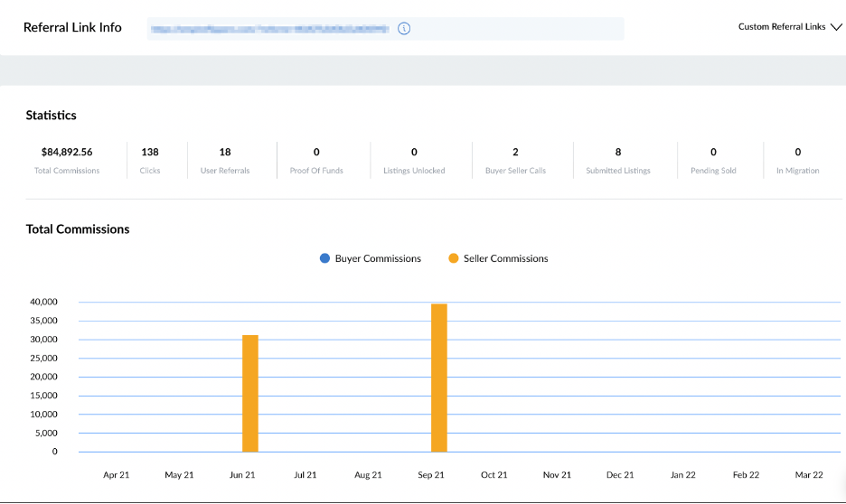This screenshot has width=846, height=504.
Task: Click the Referral Link Info heading
Action: click(72, 27)
